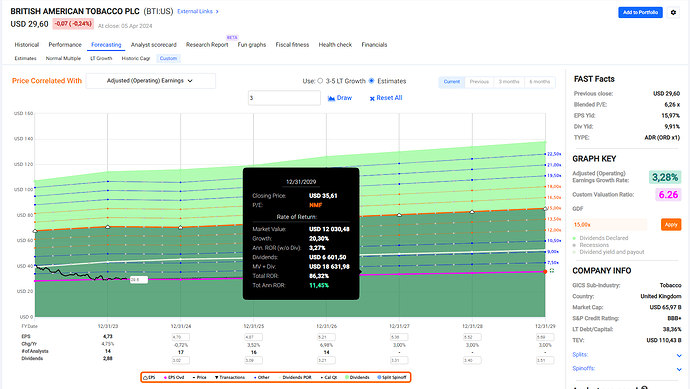Click 9,00x multiple label on chart
The width and height of the screenshot is (690, 389).
pos(553,252)
